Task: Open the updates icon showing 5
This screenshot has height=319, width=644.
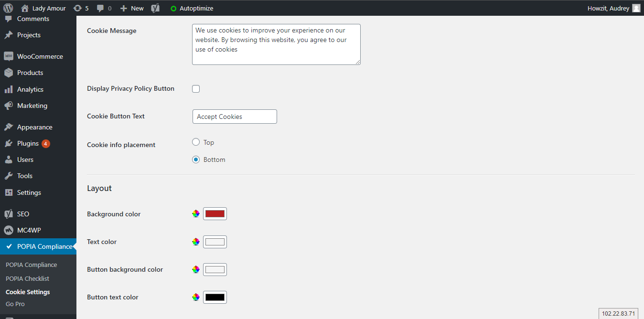Action: pyautogui.click(x=77, y=8)
